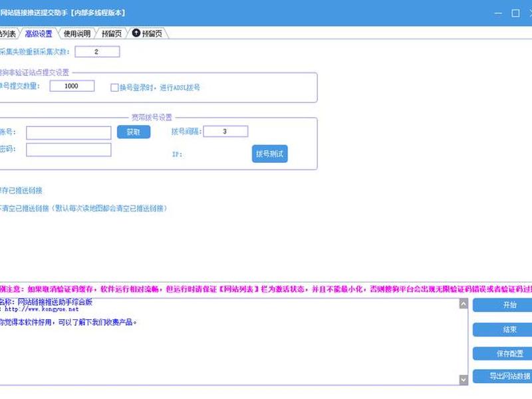This screenshot has height=399, width=532.
Task: Select the first 预留页 tab without an icon
Action: 112,34
